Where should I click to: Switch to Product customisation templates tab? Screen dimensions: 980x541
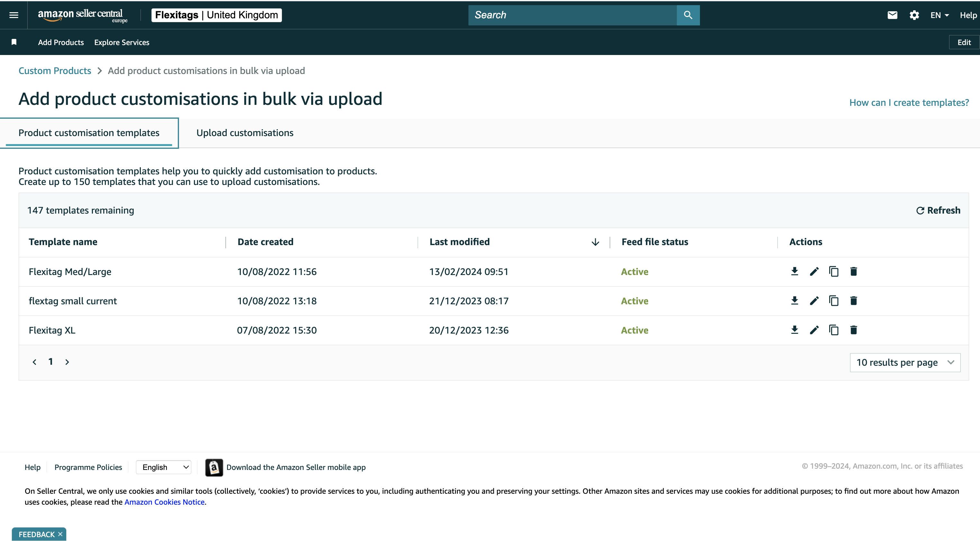pos(89,133)
